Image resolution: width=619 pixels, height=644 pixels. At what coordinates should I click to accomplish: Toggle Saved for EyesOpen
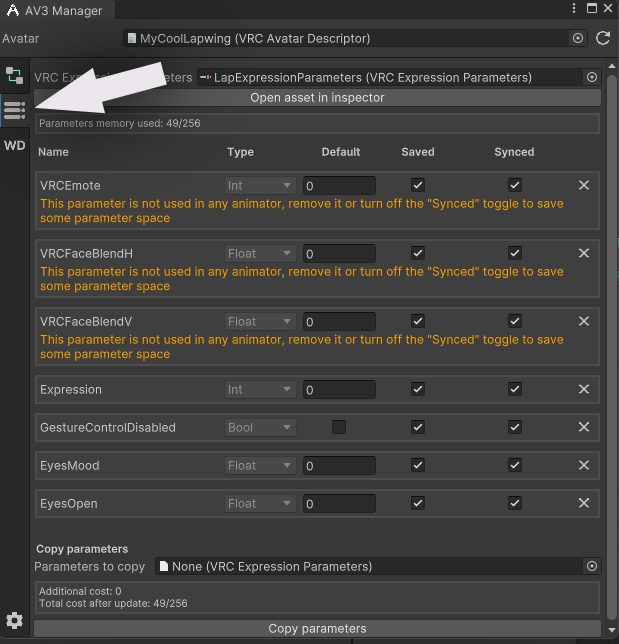[x=418, y=503]
